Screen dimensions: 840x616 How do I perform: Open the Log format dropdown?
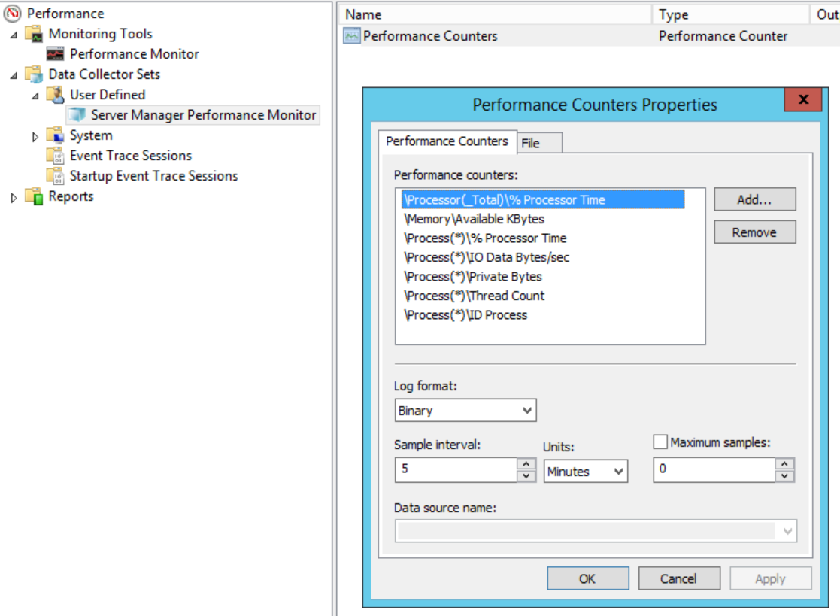coord(527,411)
